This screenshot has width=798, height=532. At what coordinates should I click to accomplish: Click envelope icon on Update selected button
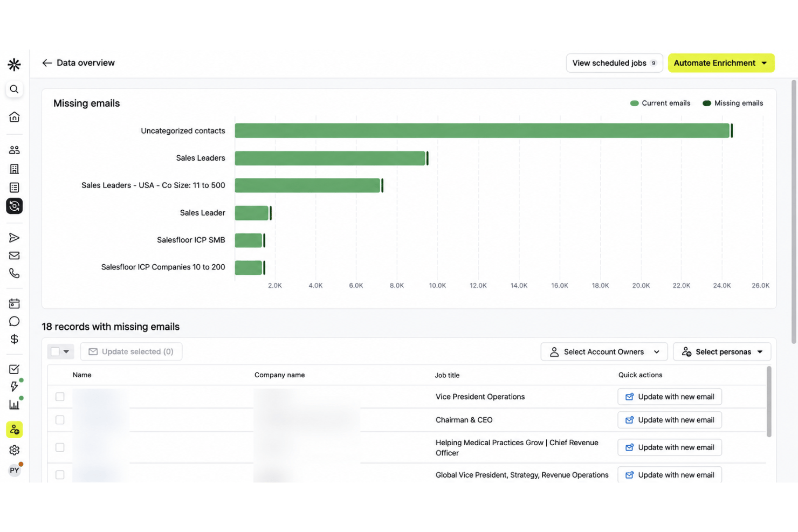[93, 351]
